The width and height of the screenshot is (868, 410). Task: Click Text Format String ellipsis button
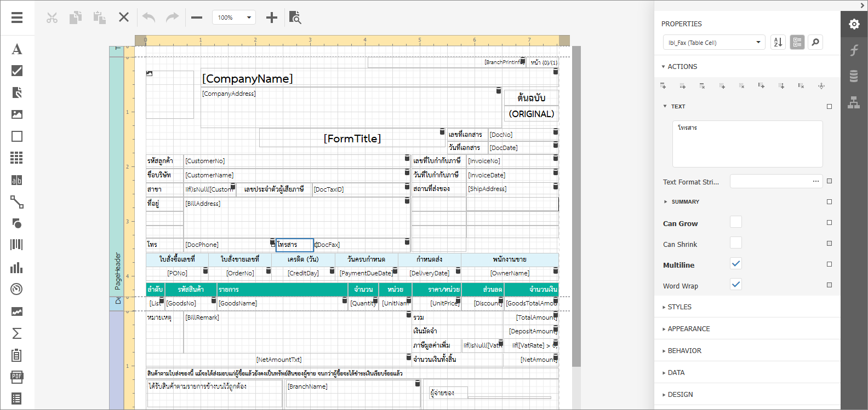tap(815, 181)
